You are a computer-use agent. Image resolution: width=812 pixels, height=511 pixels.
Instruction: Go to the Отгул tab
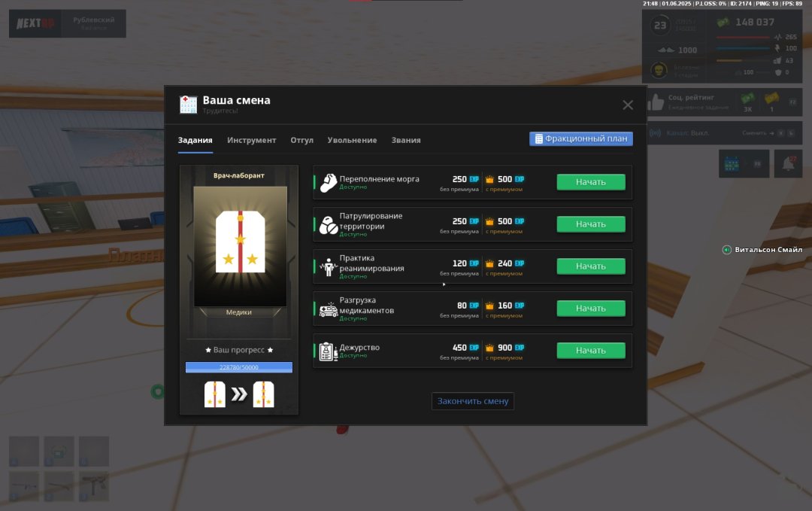[301, 140]
